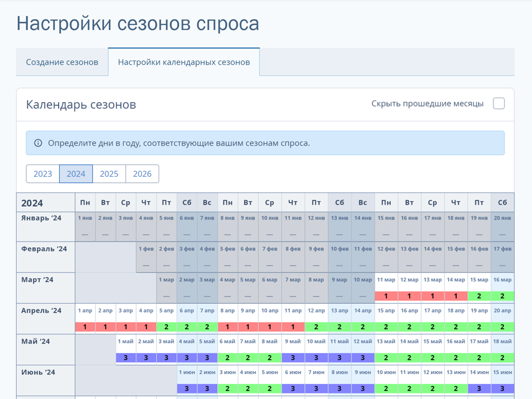Select the 16 мар day cell

503,287
